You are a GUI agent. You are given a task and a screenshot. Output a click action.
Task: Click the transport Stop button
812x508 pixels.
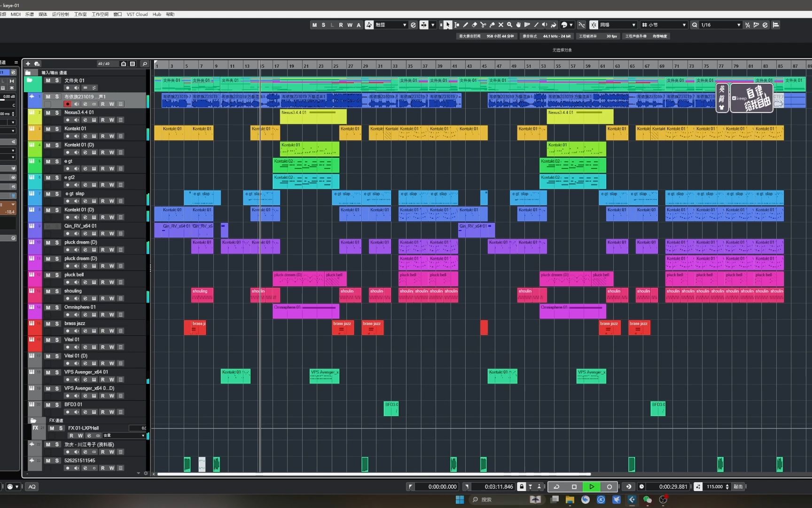574,487
